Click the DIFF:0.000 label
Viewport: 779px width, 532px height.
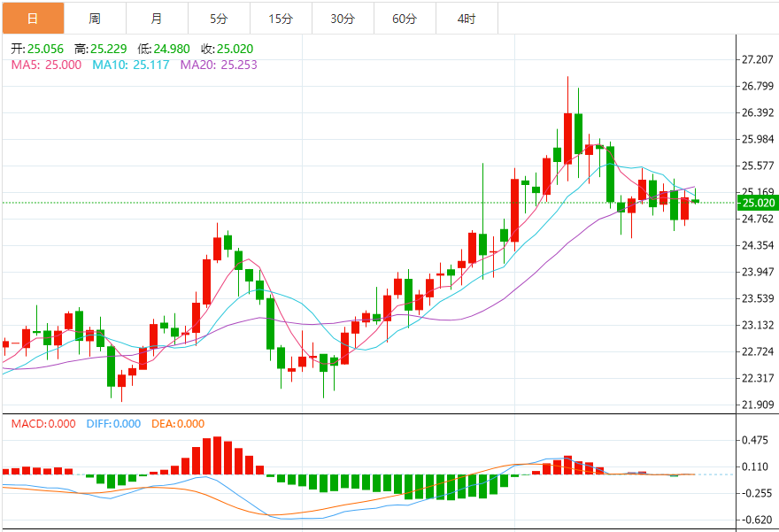click(113, 424)
